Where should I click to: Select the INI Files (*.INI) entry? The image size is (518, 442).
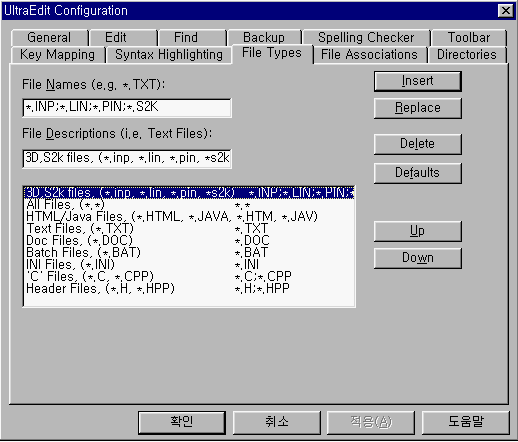(189, 265)
